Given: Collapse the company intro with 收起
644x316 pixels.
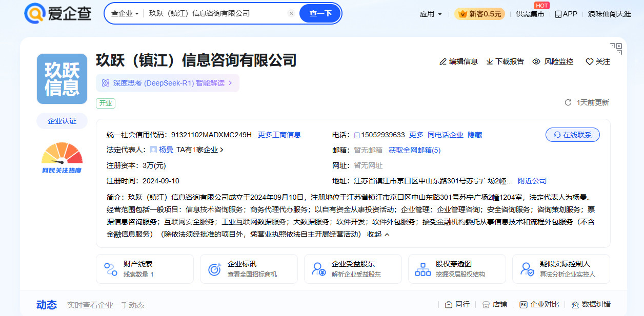Looking at the screenshot, I should click(x=378, y=235).
